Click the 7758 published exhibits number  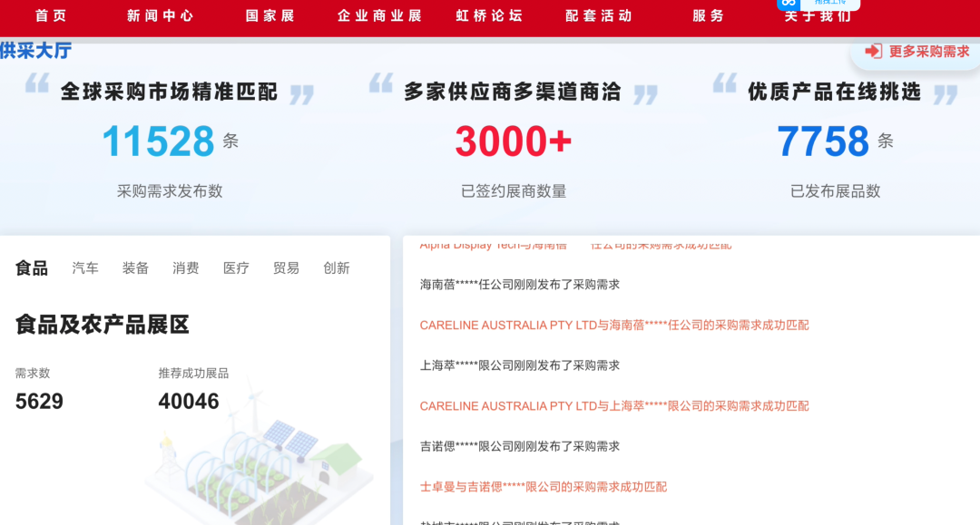tap(822, 141)
